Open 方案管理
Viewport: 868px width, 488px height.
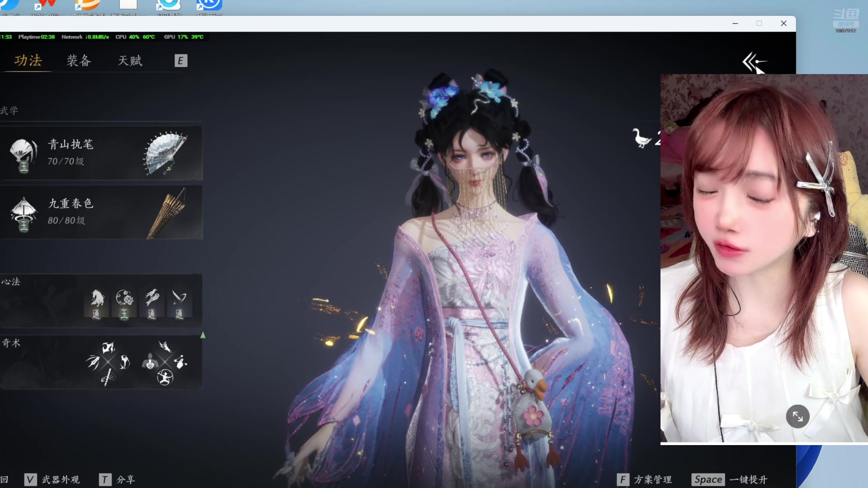point(653,479)
